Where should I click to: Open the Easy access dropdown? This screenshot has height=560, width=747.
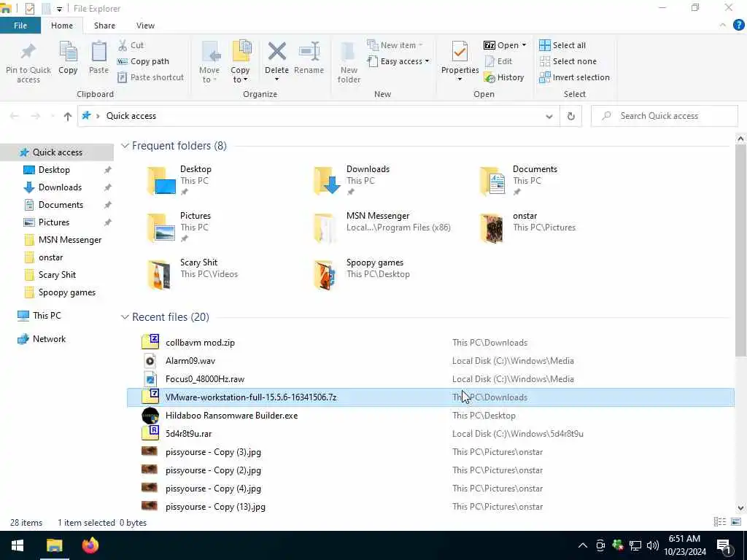(399, 61)
